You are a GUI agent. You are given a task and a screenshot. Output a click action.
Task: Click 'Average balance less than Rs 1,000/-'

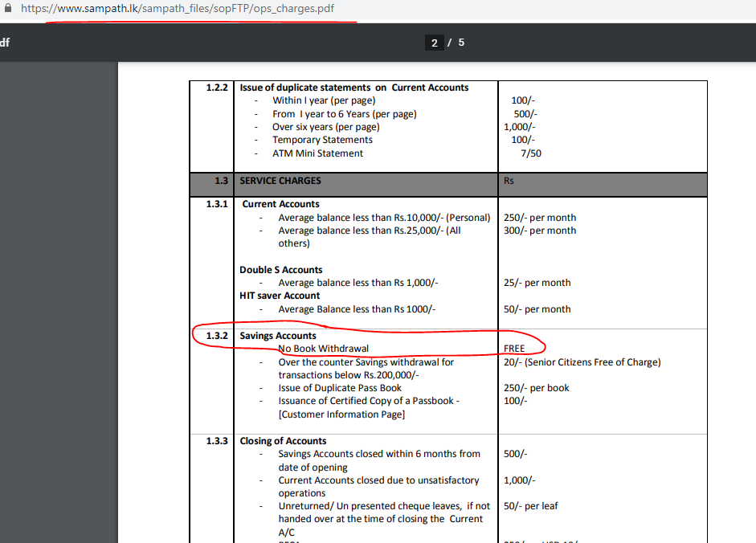358,283
